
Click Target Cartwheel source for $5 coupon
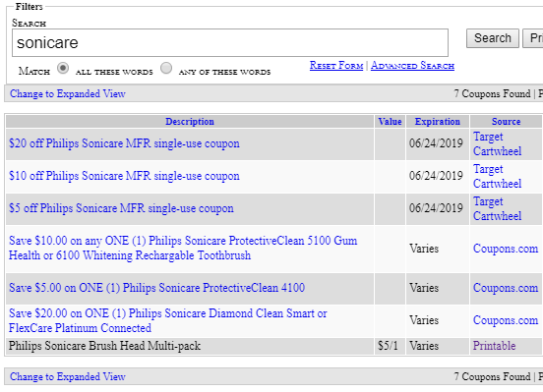(x=498, y=209)
